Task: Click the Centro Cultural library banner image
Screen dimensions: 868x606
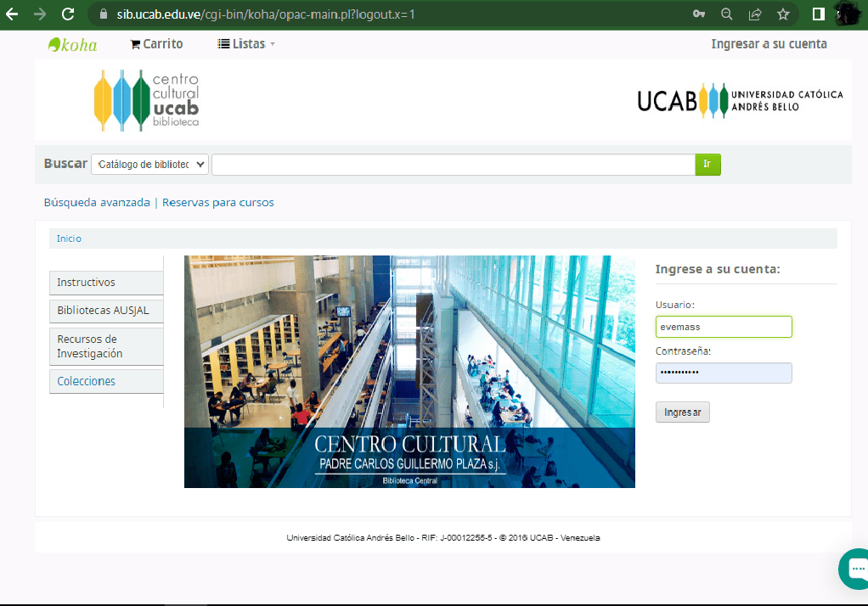Action: (x=409, y=372)
